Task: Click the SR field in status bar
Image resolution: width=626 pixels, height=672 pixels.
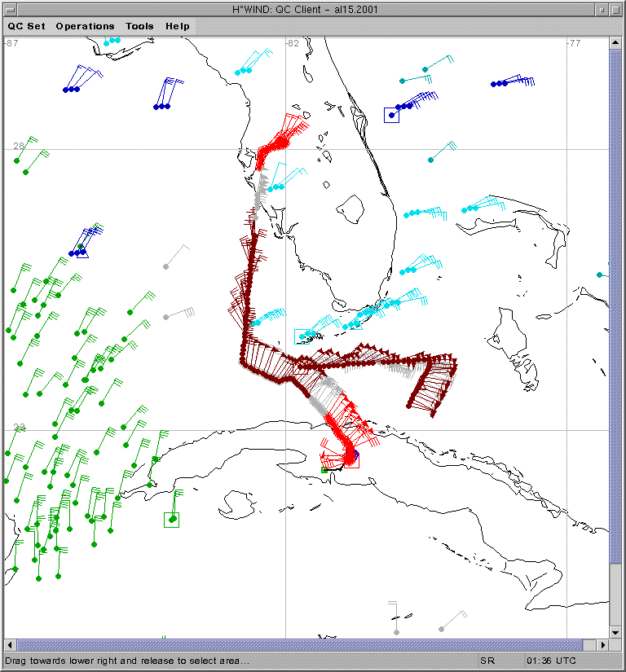Action: point(487,661)
